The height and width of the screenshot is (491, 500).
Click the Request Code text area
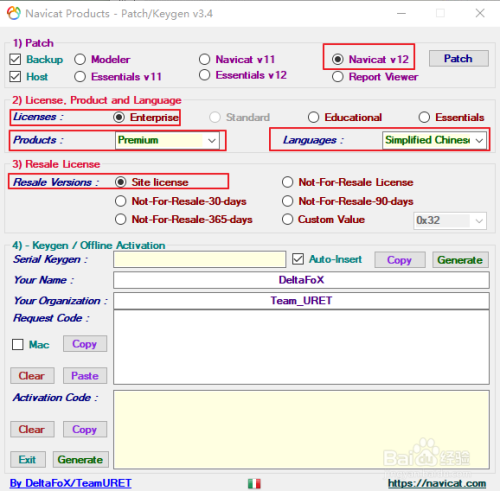click(301, 347)
